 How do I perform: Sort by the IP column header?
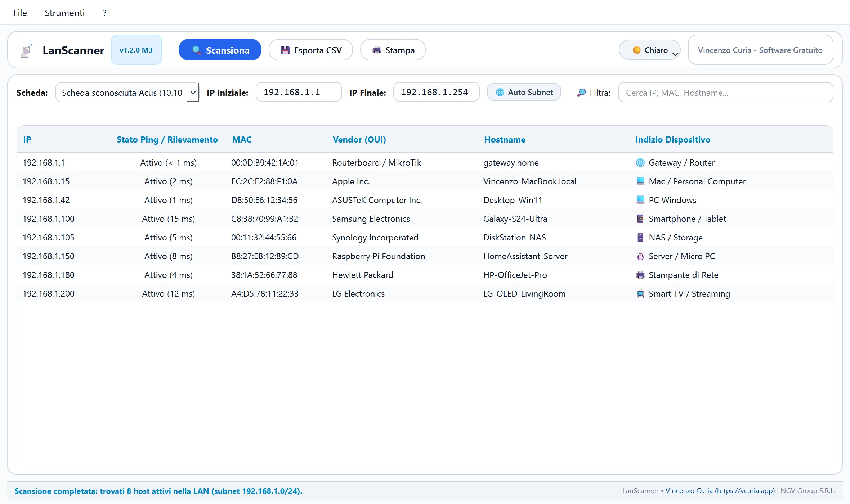pyautogui.click(x=27, y=140)
